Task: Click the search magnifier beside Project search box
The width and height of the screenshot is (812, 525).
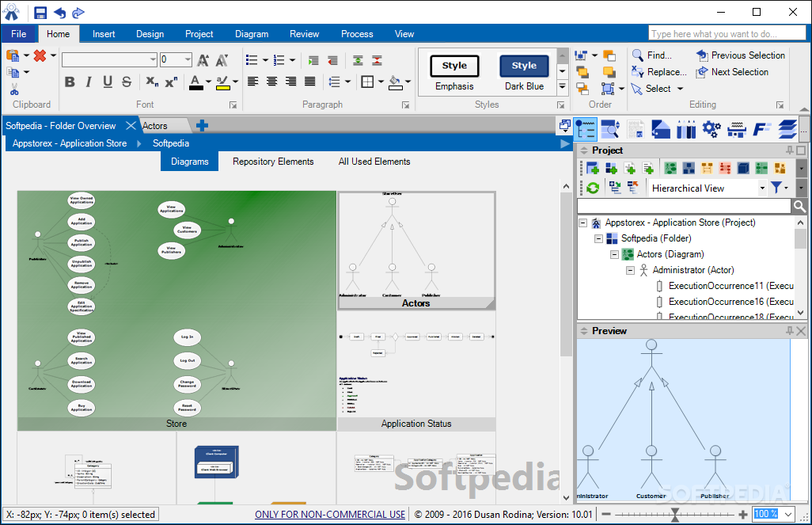Action: coord(799,206)
